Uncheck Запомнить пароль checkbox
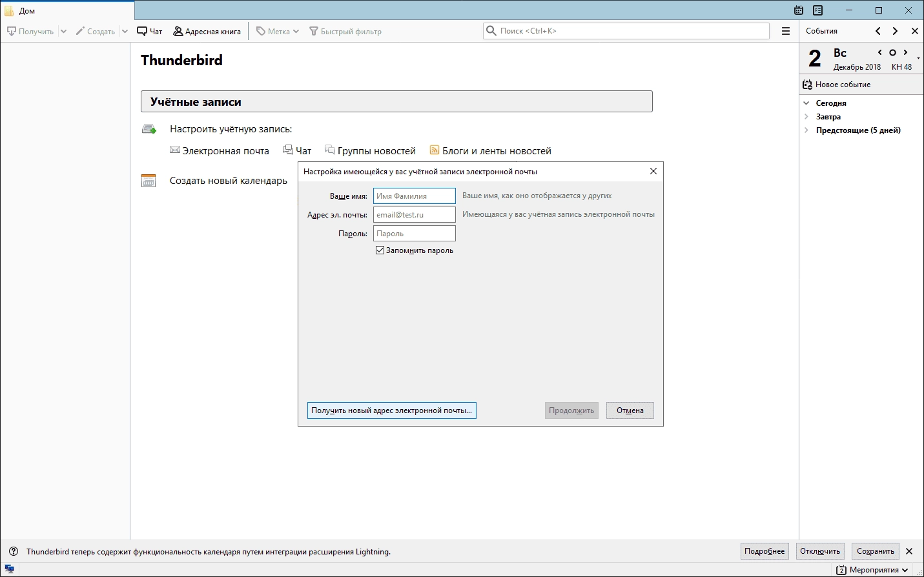Screen dimensions: 924x577 click(380, 250)
